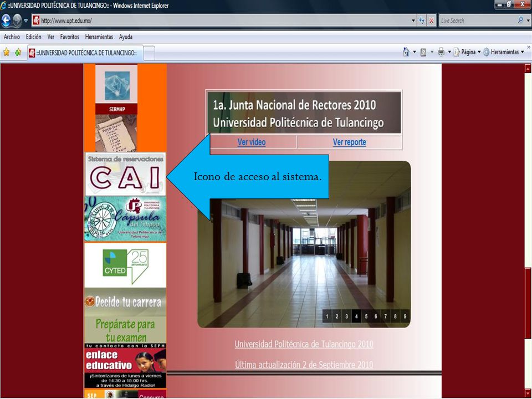
Task: Click the Junta Nacional de Rectores 2010 banner
Action: 304,113
